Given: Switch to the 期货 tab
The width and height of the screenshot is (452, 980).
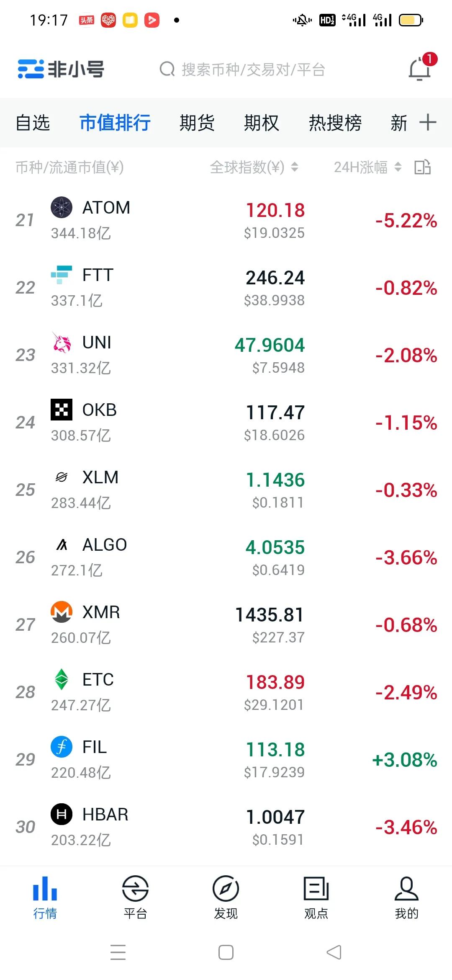Looking at the screenshot, I should tap(197, 123).
